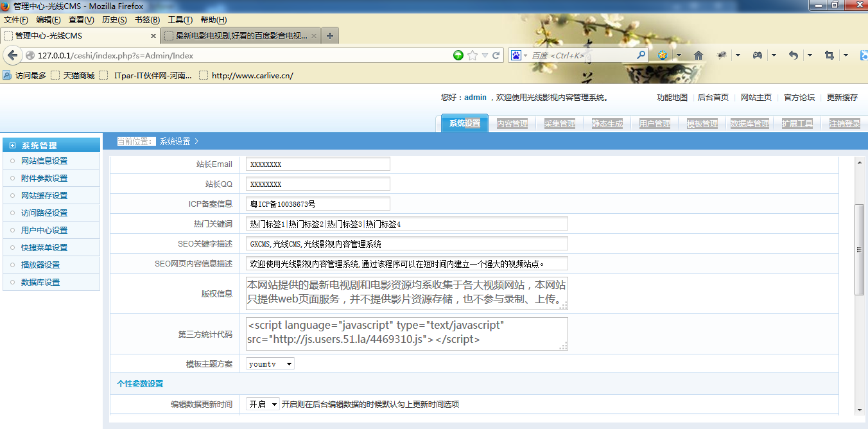Select the 数据库管理 navigation tab

[750, 124]
